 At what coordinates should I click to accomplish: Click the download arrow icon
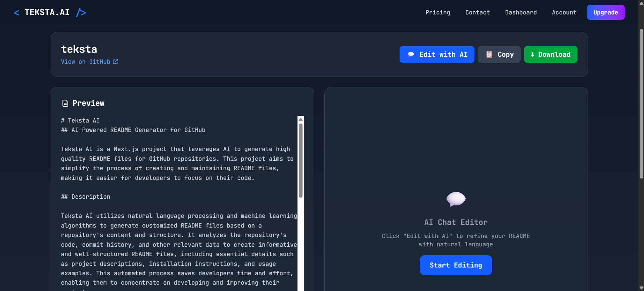(533, 54)
